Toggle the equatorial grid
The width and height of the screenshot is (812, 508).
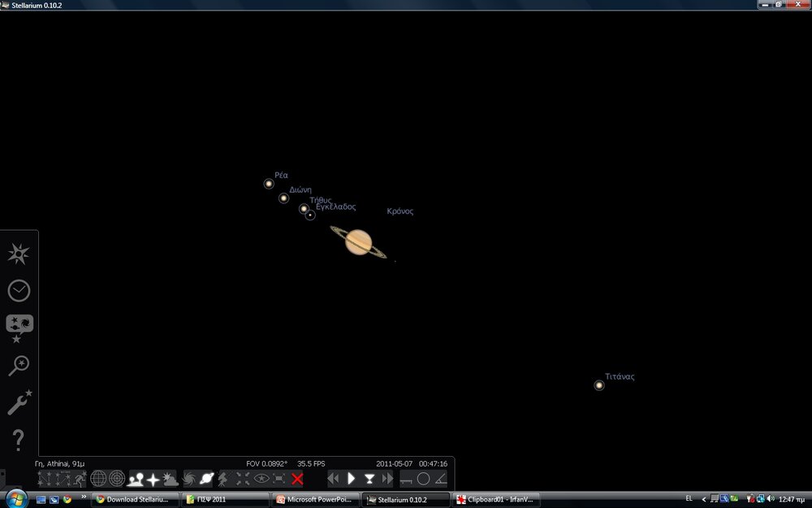click(98, 479)
